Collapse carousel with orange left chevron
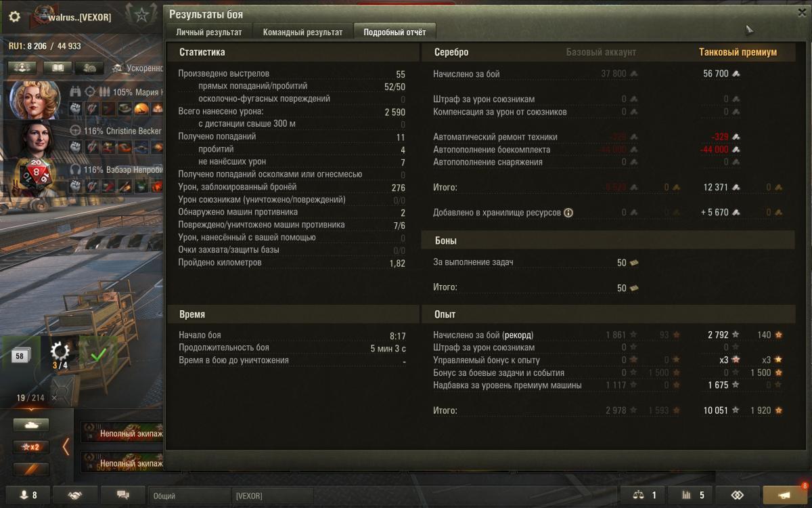This screenshot has width=812, height=508. (x=66, y=447)
